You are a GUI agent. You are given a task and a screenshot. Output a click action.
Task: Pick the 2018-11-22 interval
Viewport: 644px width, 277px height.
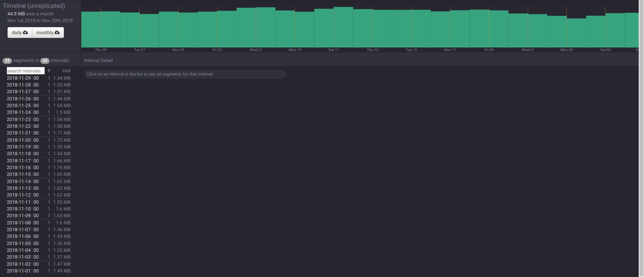[x=39, y=126]
